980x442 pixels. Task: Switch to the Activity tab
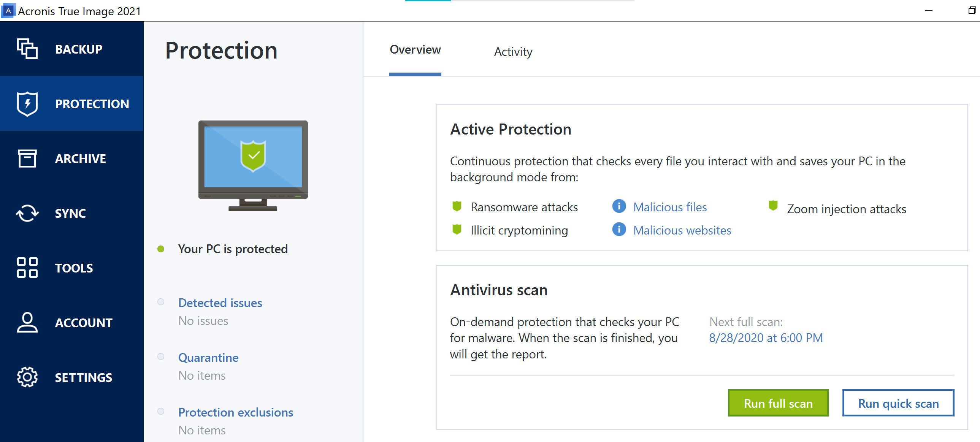[513, 52]
